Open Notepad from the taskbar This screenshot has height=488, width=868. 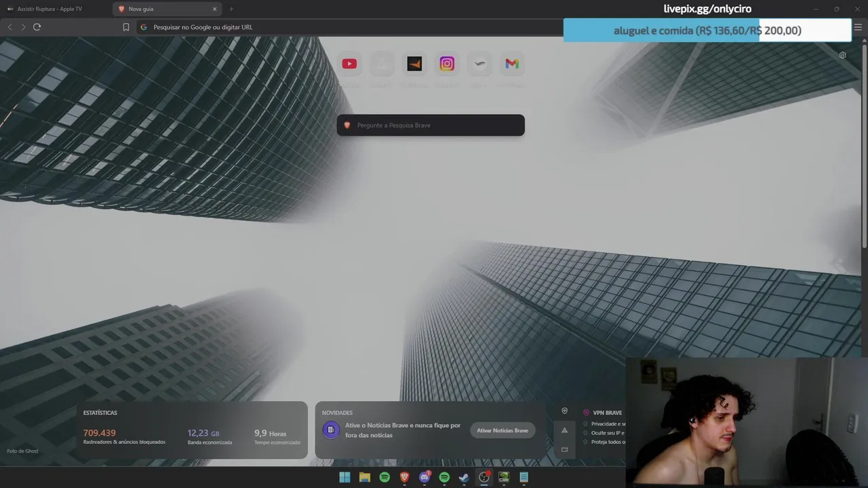point(524,477)
